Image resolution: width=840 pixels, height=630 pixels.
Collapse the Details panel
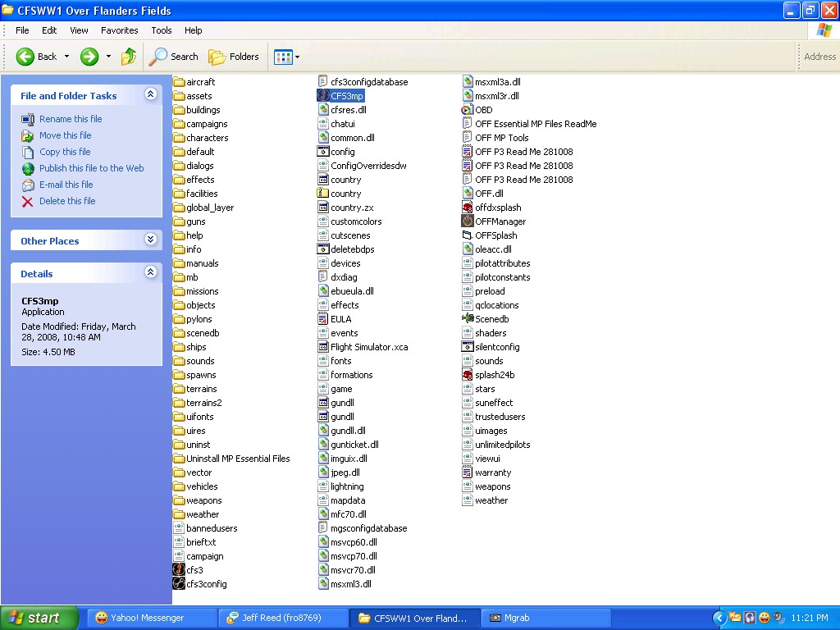tap(151, 272)
